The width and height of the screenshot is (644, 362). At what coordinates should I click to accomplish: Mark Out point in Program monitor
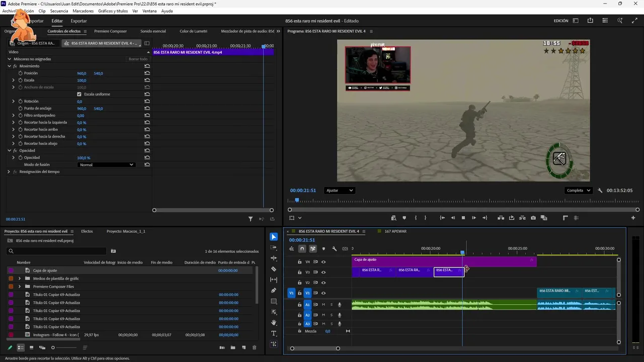(425, 218)
